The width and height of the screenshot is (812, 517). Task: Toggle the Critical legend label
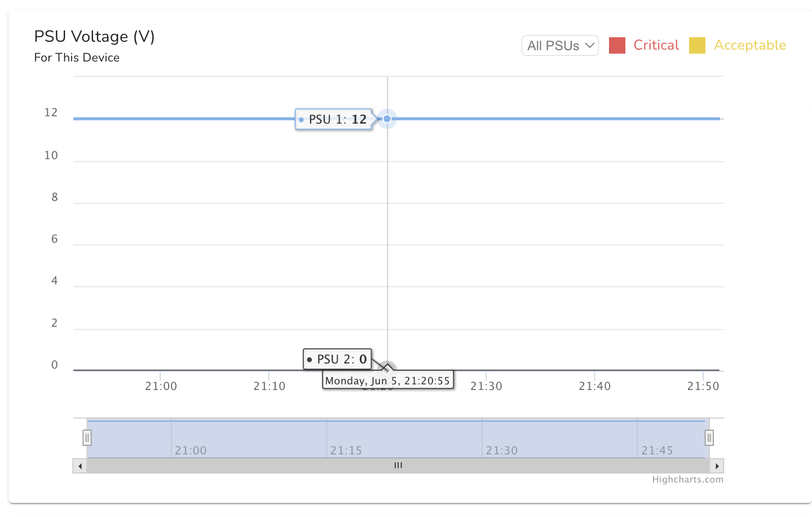pyautogui.click(x=656, y=45)
